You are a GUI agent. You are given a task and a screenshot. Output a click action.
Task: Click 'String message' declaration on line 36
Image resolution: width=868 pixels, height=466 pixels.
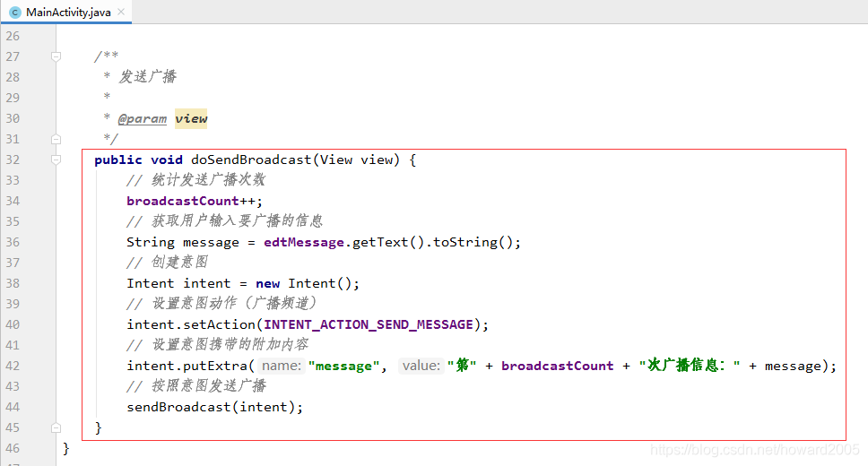pyautogui.click(x=183, y=242)
